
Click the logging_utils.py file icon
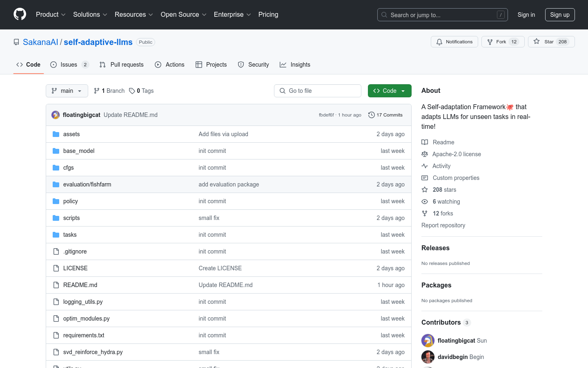(x=56, y=302)
